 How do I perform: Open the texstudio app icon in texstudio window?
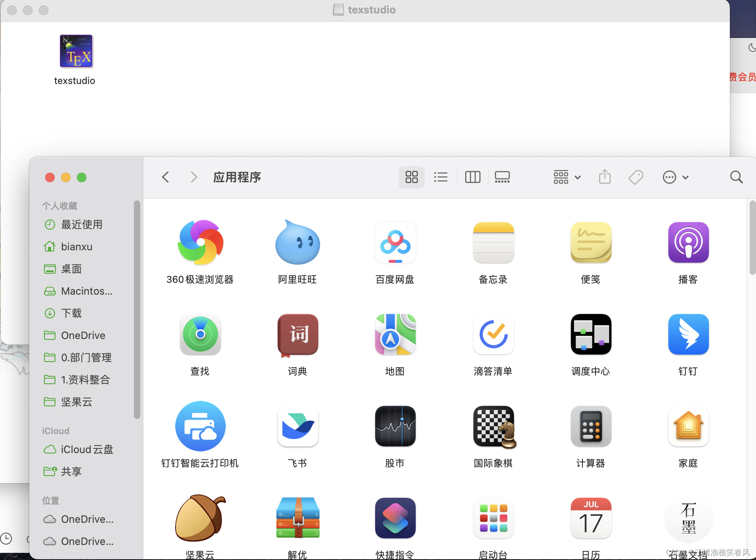click(76, 51)
